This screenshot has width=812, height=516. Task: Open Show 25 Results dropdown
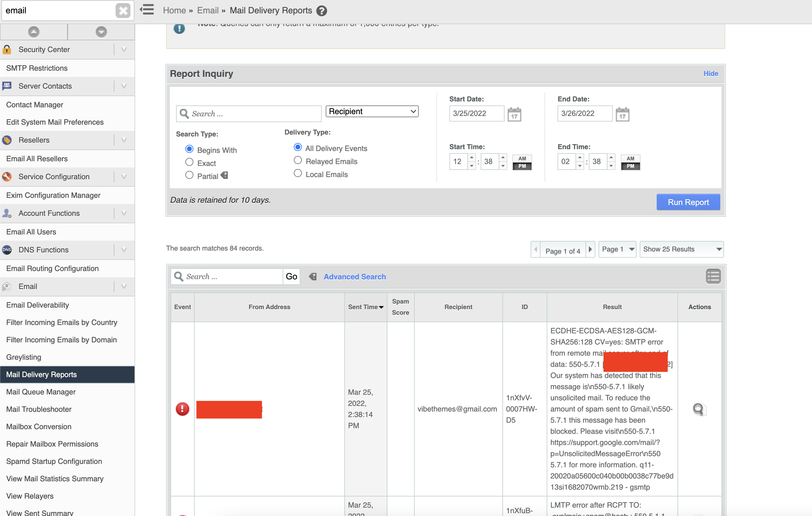[682, 249]
